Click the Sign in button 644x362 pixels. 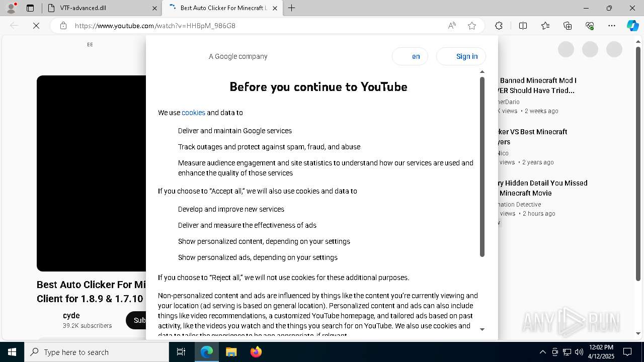(461, 56)
